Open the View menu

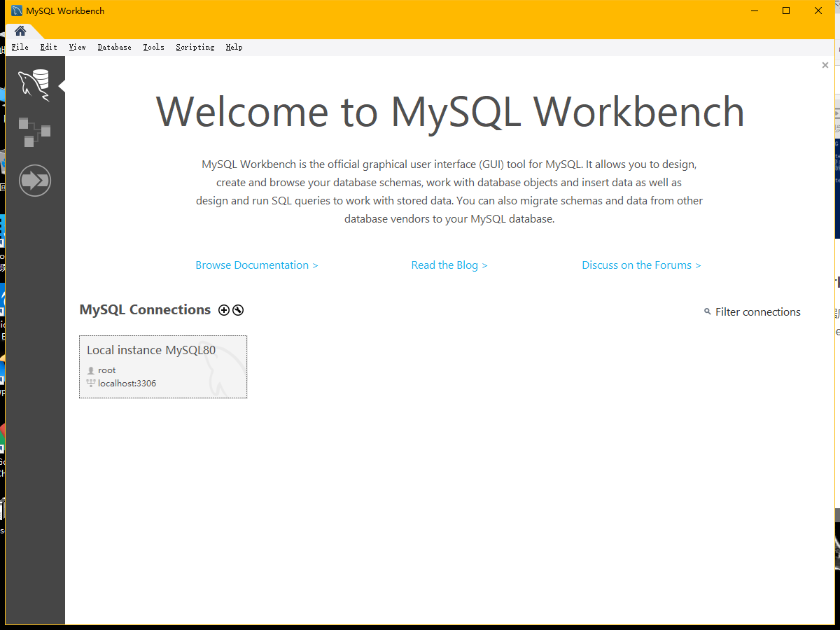77,47
